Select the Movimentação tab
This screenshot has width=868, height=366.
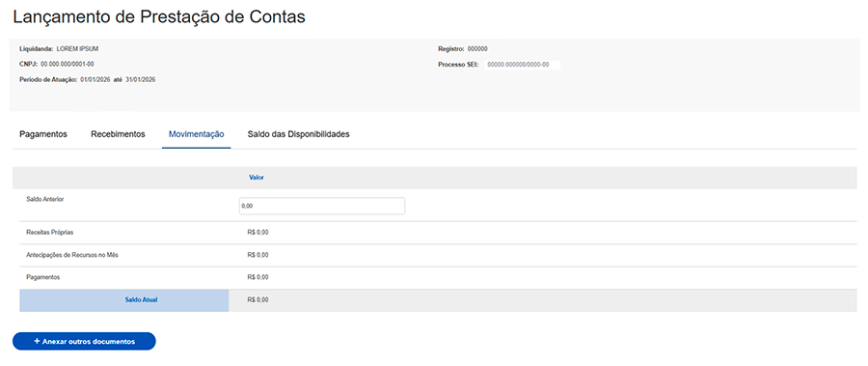pyautogui.click(x=197, y=134)
